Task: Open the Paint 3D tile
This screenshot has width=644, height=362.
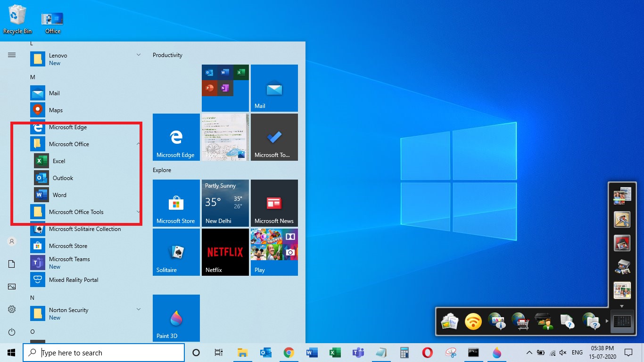Action: (176, 318)
